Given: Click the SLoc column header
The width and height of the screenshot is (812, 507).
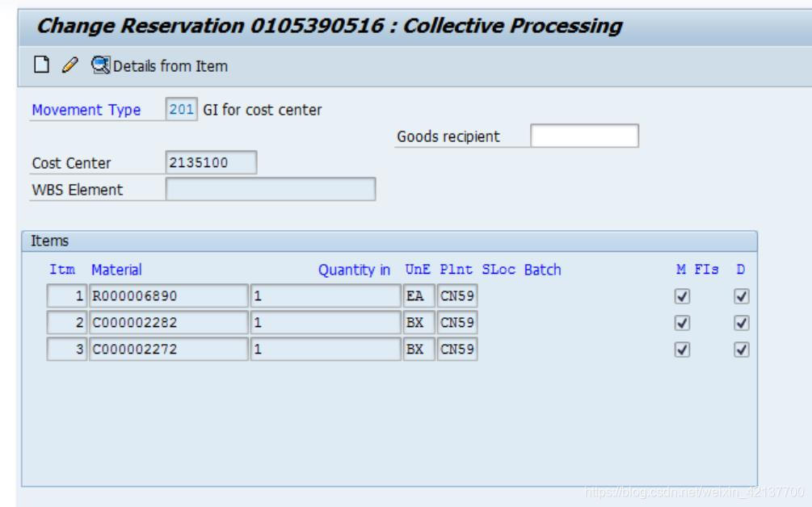Looking at the screenshot, I should point(499,270).
